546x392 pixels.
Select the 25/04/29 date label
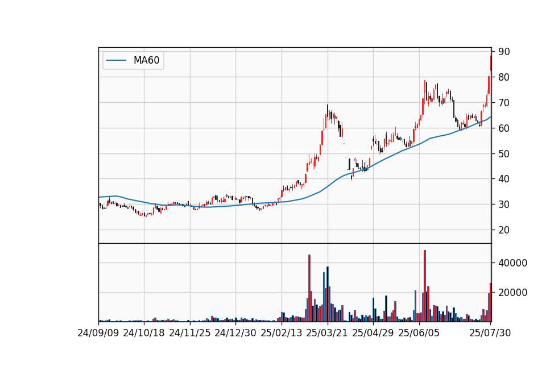point(373,333)
